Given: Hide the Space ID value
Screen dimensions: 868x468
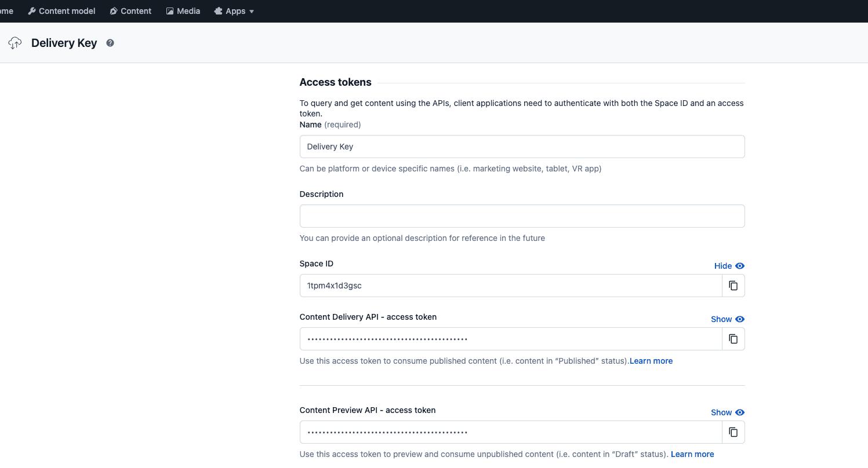Looking at the screenshot, I should point(728,266).
